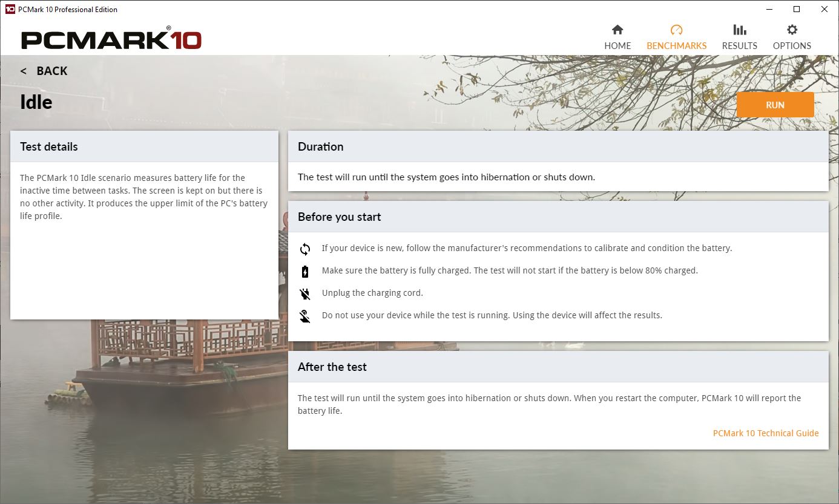Close the PCMark 10 window

pyautogui.click(x=824, y=9)
